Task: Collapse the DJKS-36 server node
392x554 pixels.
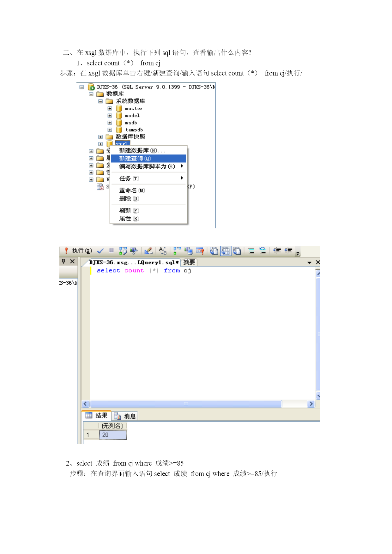Action: [x=81, y=87]
